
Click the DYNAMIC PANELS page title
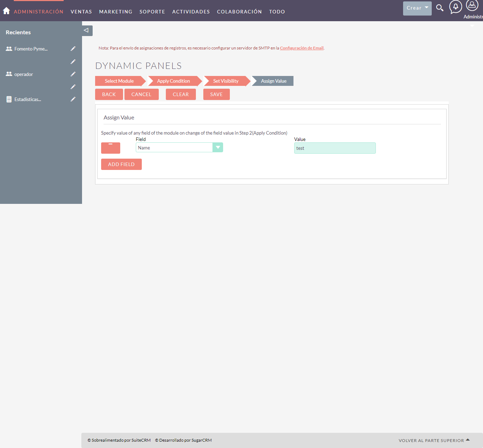coord(138,66)
